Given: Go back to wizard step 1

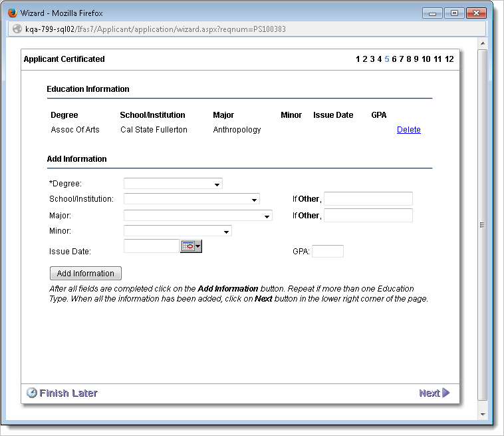Looking at the screenshot, I should [x=358, y=59].
